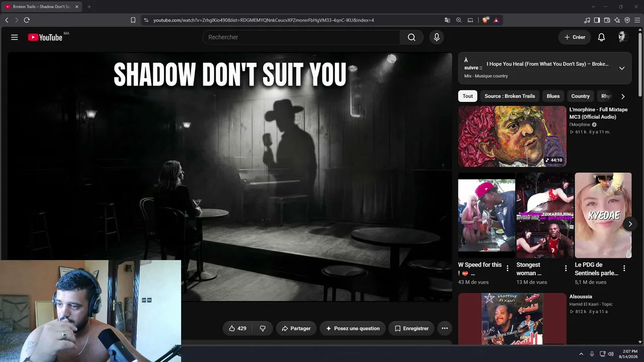Go to the YouTube home logo
This screenshot has width=644, height=362.
coord(45,37)
